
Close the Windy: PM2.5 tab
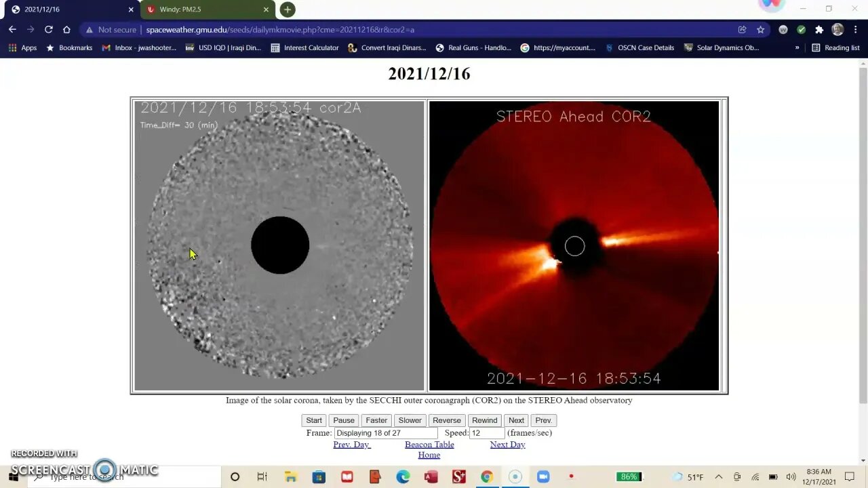[x=266, y=9]
